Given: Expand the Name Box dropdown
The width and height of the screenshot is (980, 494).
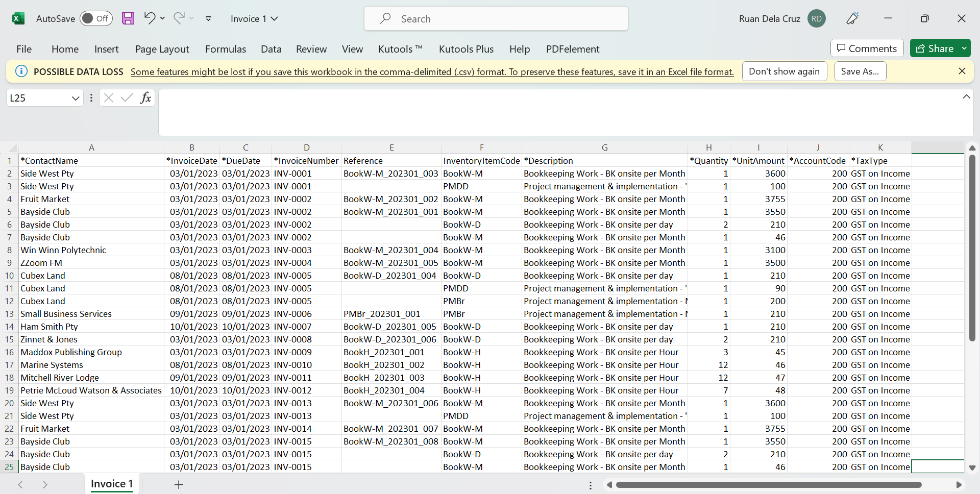Looking at the screenshot, I should (x=76, y=98).
